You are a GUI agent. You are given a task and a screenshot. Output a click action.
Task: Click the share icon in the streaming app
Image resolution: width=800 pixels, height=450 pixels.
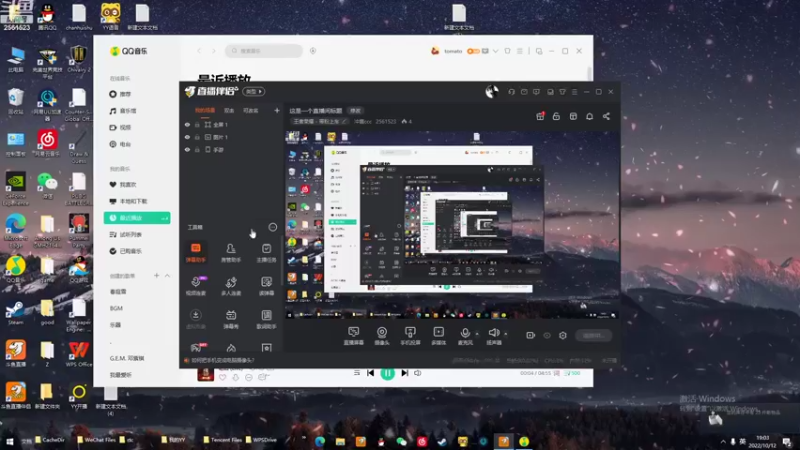pyautogui.click(x=606, y=116)
